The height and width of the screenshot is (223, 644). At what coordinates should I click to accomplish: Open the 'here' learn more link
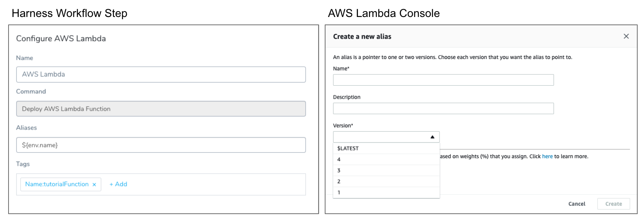(547, 156)
